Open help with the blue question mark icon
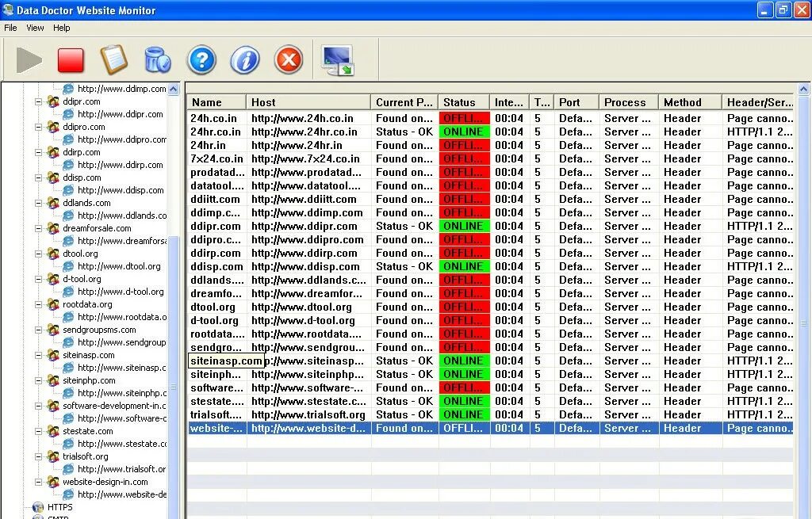This screenshot has height=519, width=812. 201,60
